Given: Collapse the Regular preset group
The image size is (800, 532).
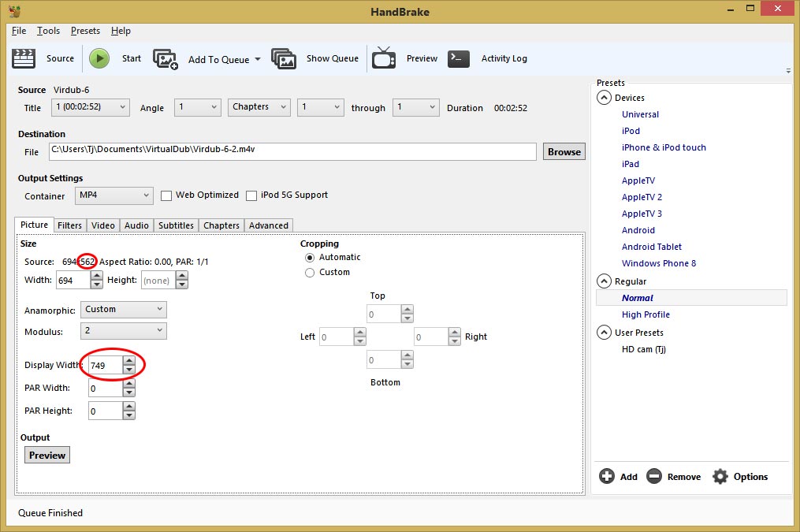Looking at the screenshot, I should [x=604, y=281].
